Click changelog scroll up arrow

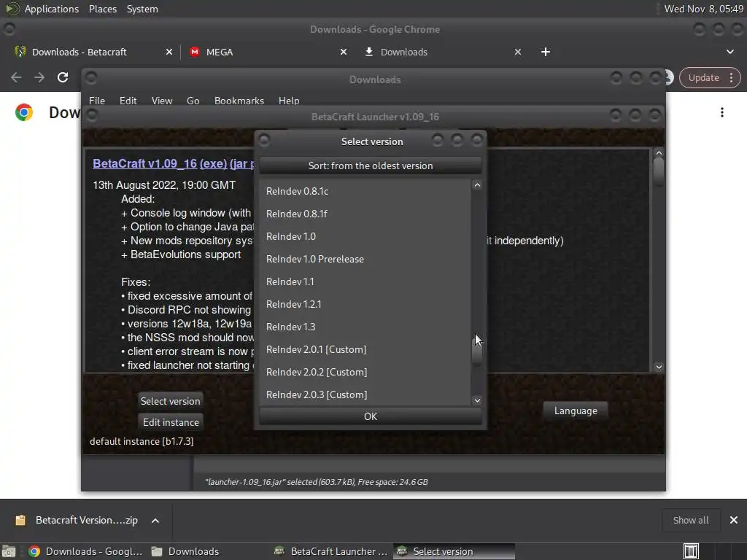(x=659, y=153)
